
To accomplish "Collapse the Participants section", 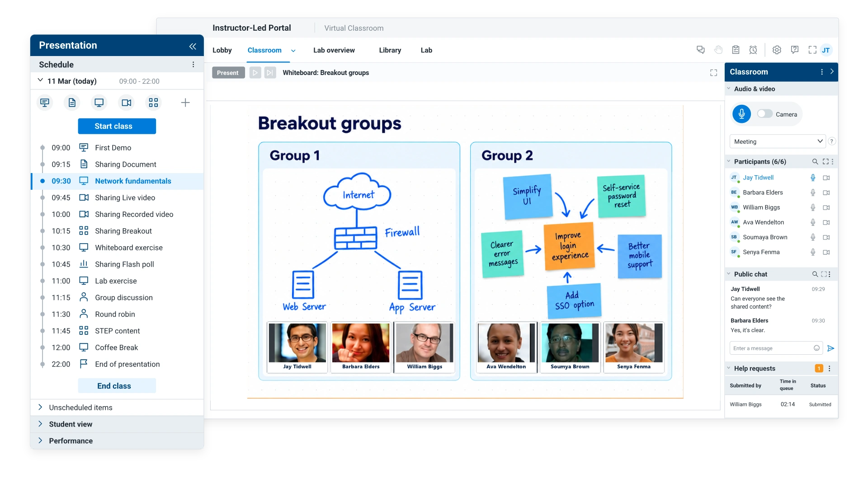I will click(729, 161).
